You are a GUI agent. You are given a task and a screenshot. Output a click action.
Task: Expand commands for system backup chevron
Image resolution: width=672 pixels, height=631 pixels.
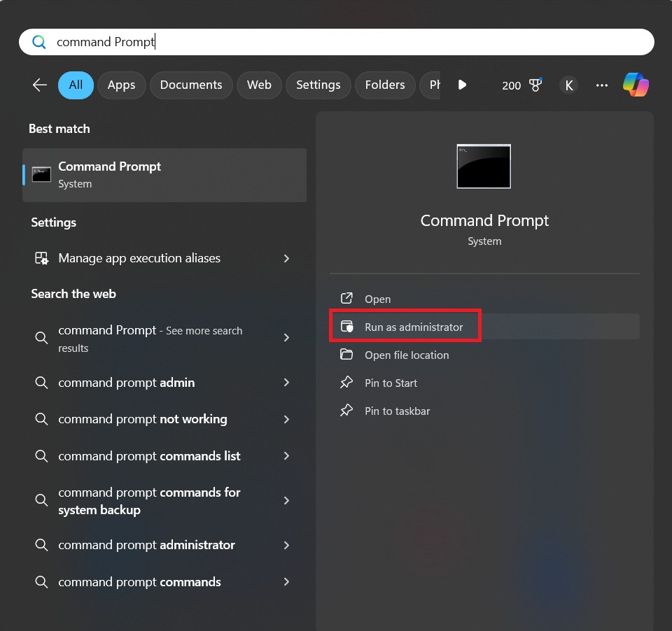286,500
